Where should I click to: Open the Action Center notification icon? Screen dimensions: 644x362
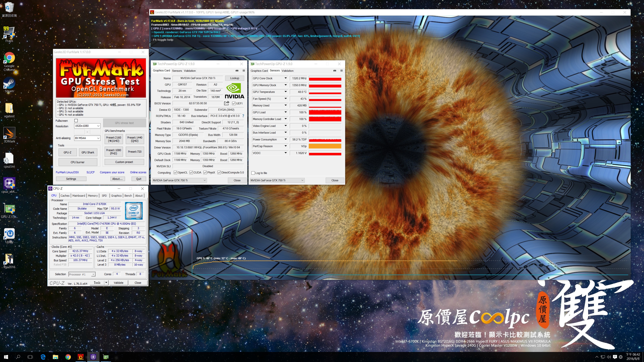pyautogui.click(x=615, y=357)
